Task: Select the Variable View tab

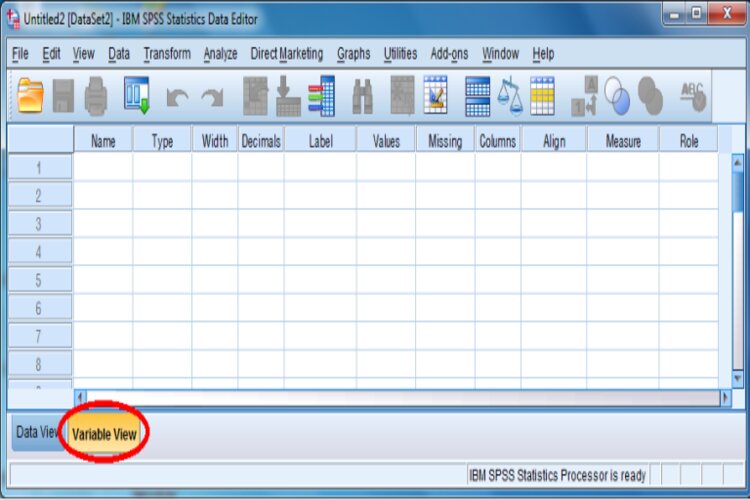Action: (x=104, y=434)
